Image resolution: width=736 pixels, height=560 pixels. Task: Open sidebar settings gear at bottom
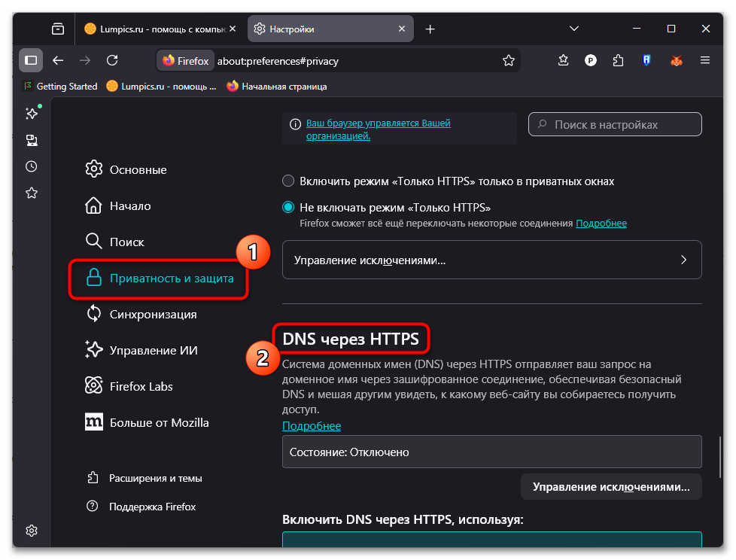32,531
